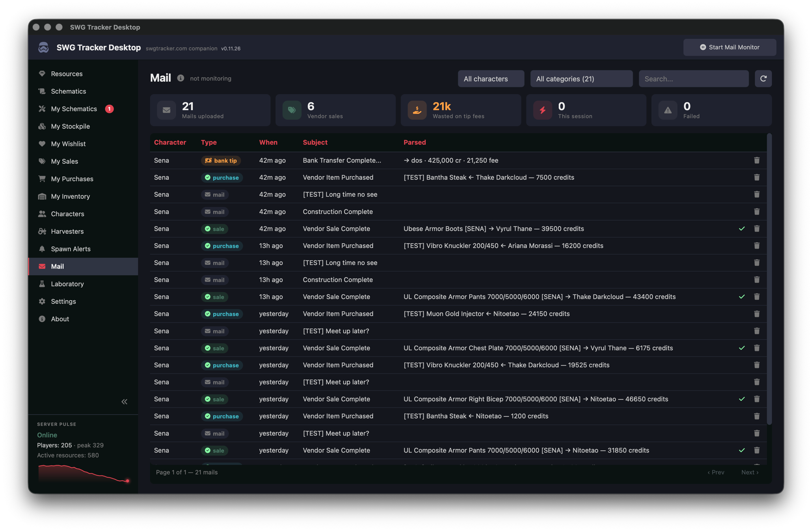Click the refresh mail list icon
This screenshot has width=812, height=531.
pyautogui.click(x=763, y=78)
